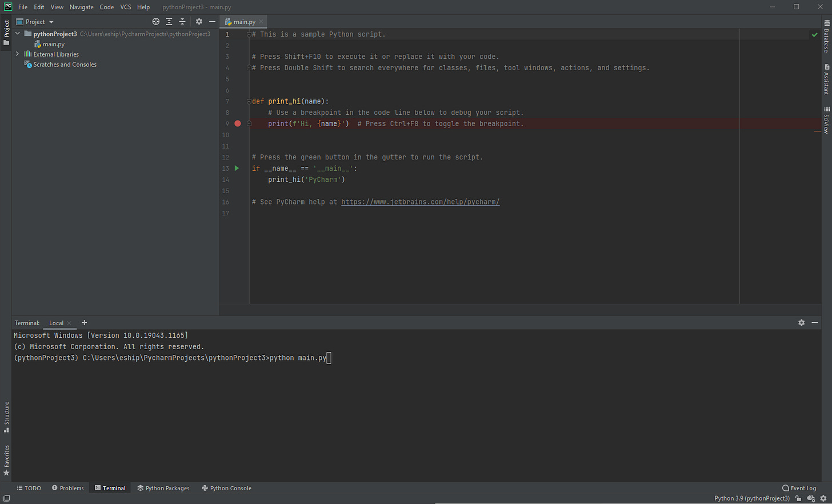This screenshot has height=504, width=832.
Task: Click line 14 print_hi('PyCharm') code
Action: (306, 179)
